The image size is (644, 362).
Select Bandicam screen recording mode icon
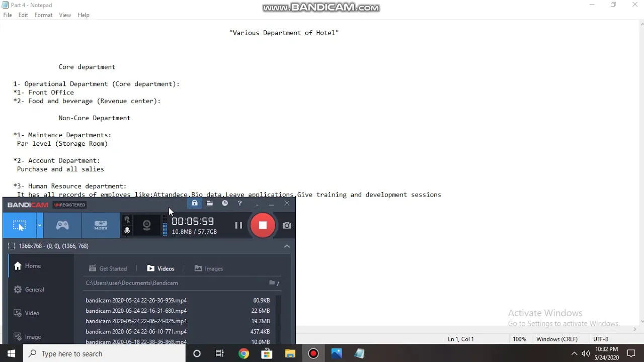[19, 225]
